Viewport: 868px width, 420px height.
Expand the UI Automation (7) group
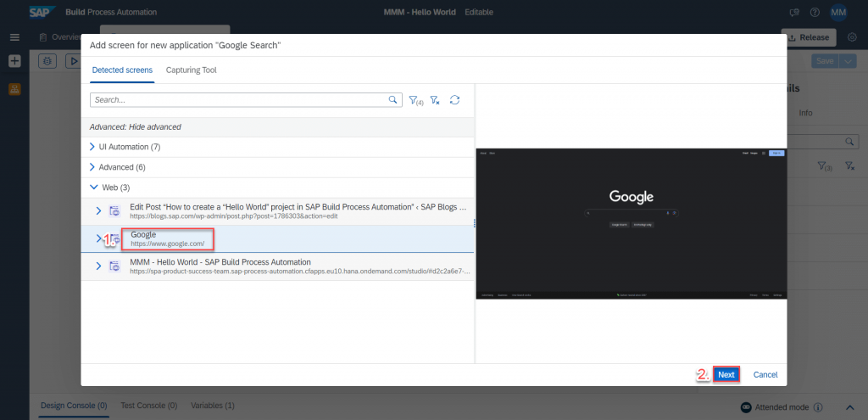pyautogui.click(x=92, y=147)
